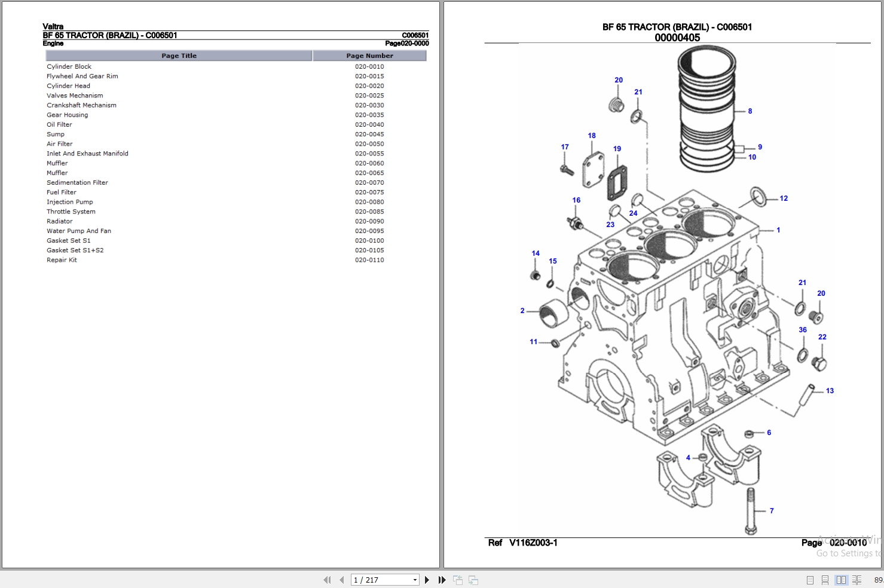Switch to continuous page scrolling view

825,580
